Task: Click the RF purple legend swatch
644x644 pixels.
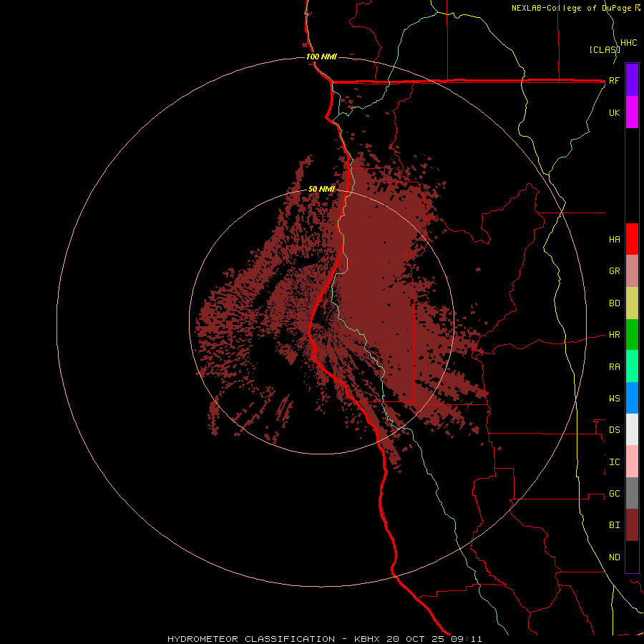Action: click(x=632, y=80)
